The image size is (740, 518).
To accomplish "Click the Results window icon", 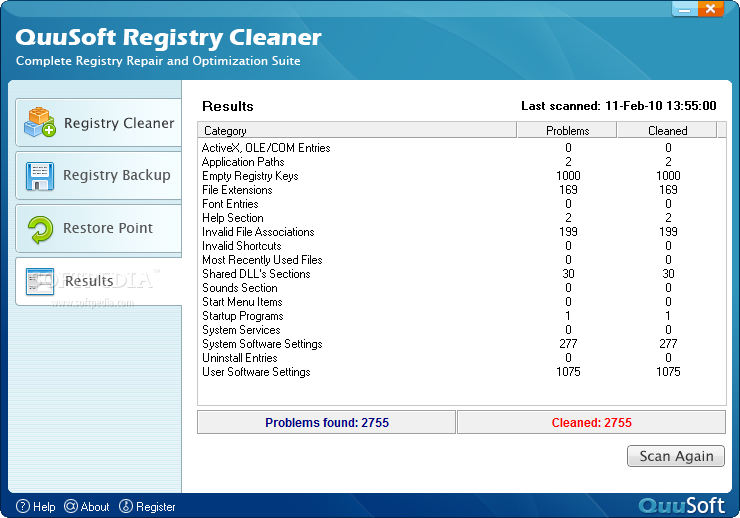I will pyautogui.click(x=40, y=282).
